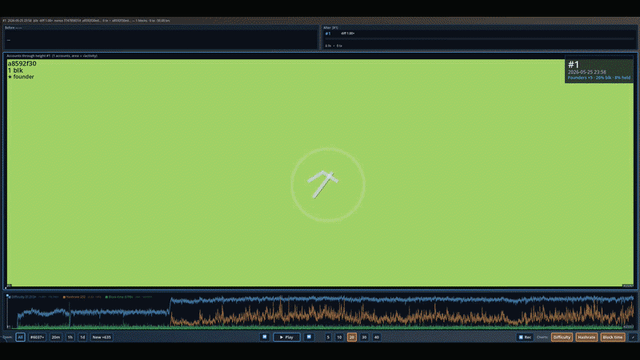Start playback with the Play button
The width and height of the screenshot is (640, 360).
(x=287, y=337)
